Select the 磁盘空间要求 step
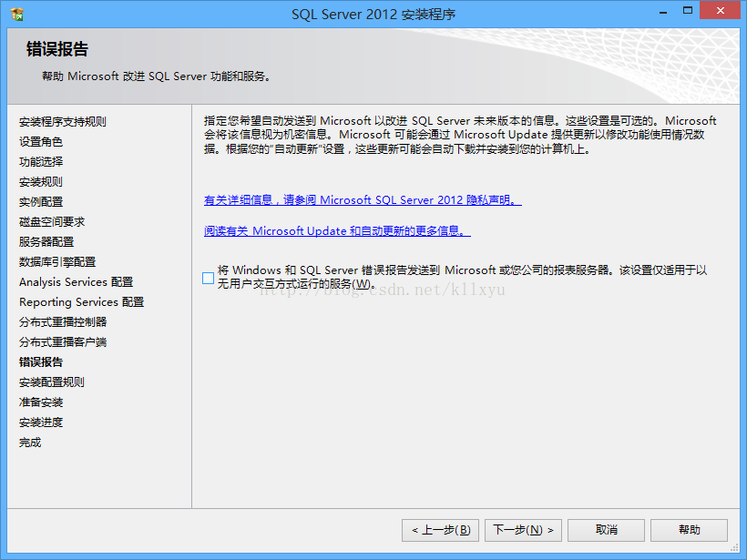This screenshot has height=560, width=747. [x=51, y=222]
